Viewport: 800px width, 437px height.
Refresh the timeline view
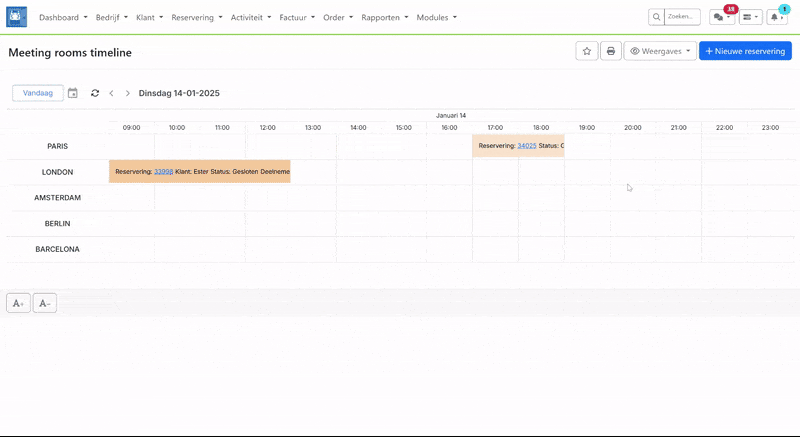coord(95,93)
